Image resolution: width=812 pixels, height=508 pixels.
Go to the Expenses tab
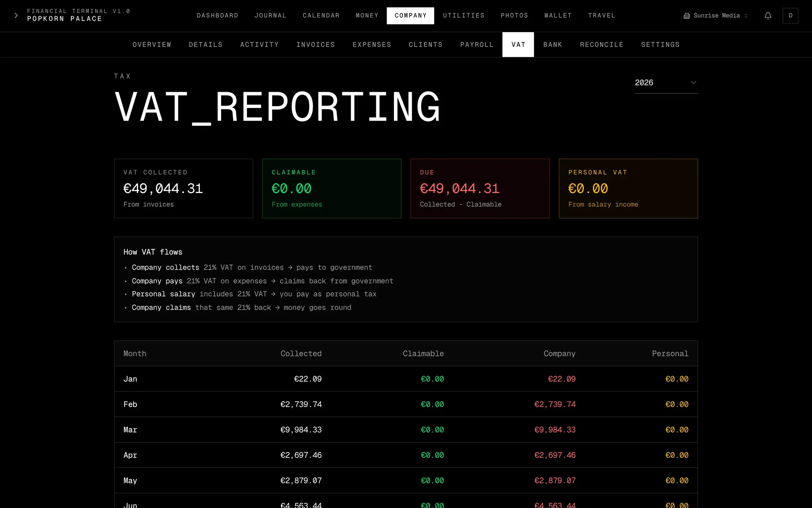click(x=372, y=45)
